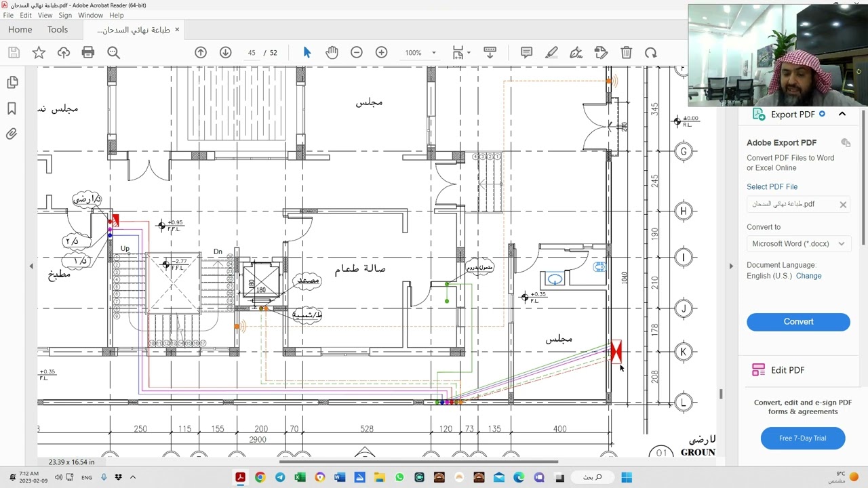The height and width of the screenshot is (488, 868).
Task: Click the horizontal scrollbar under the drawing
Action: click(x=418, y=462)
